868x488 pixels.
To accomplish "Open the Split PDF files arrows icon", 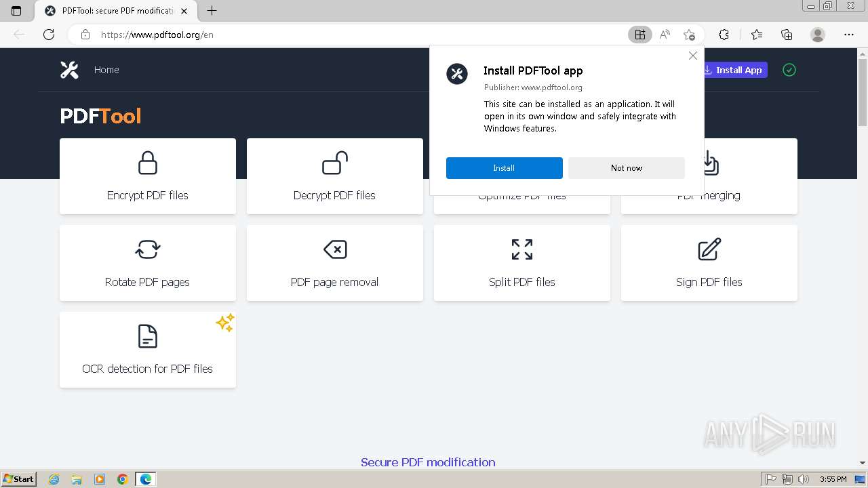I will pyautogui.click(x=522, y=249).
